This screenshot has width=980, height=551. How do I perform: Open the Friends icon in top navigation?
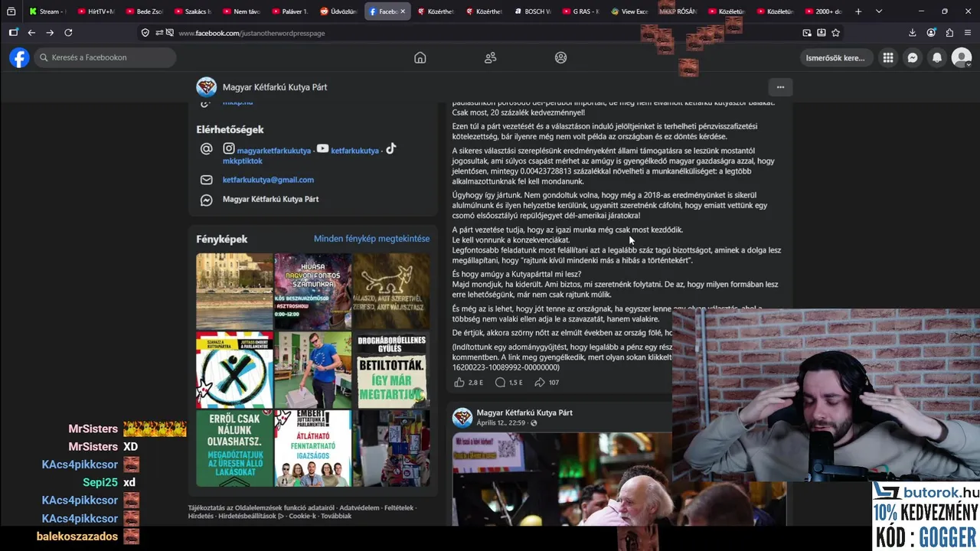click(x=490, y=57)
